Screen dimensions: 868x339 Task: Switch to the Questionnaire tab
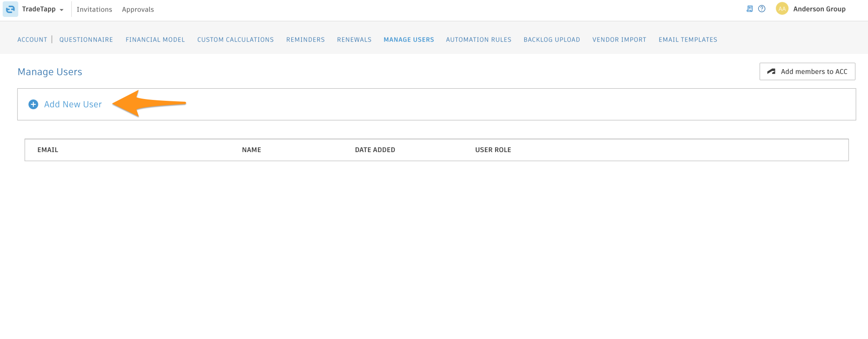[86, 40]
